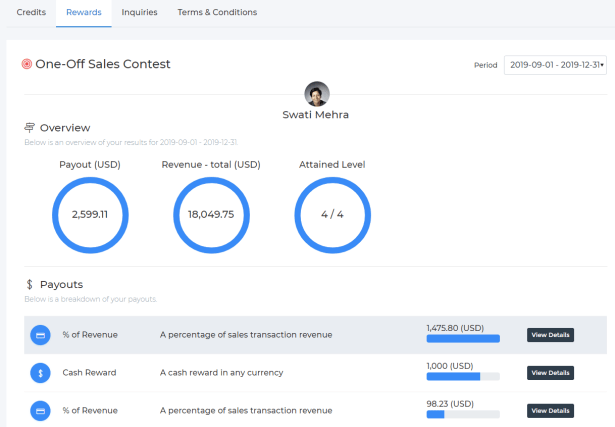Click Swati Mehra's profile photo
This screenshot has height=427, width=615.
point(316,93)
